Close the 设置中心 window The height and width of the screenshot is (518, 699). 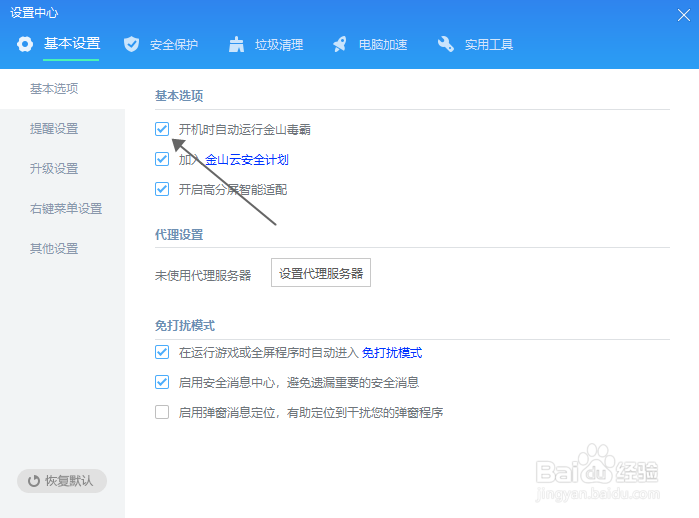click(683, 15)
